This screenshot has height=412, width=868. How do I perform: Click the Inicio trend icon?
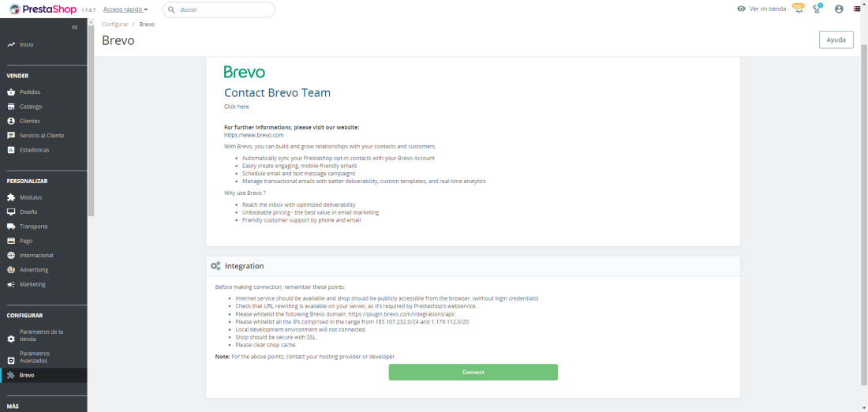coord(11,44)
